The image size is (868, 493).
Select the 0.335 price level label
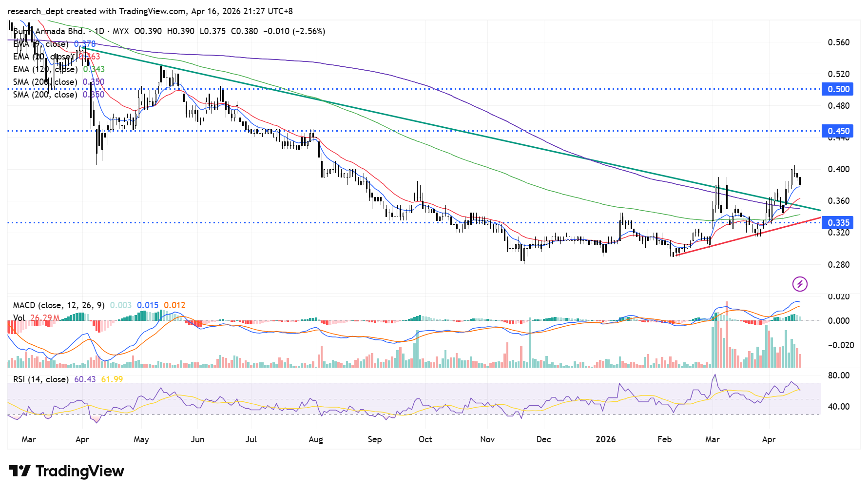point(838,223)
